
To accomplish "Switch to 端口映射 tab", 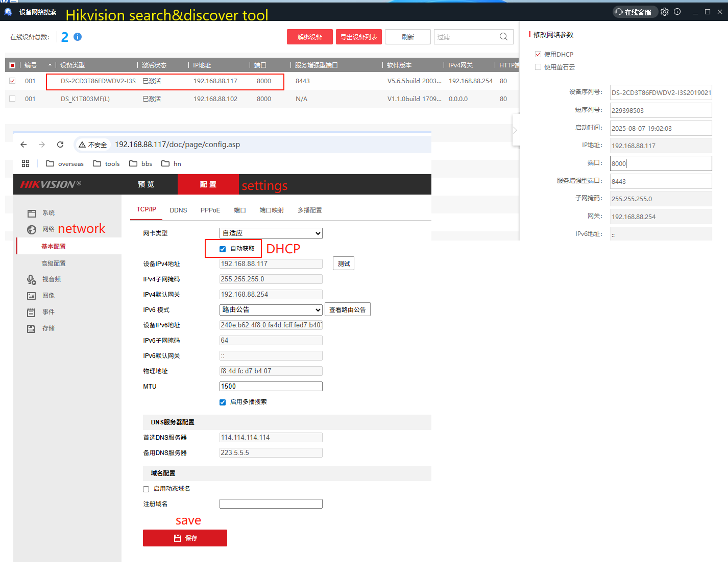I will point(272,210).
